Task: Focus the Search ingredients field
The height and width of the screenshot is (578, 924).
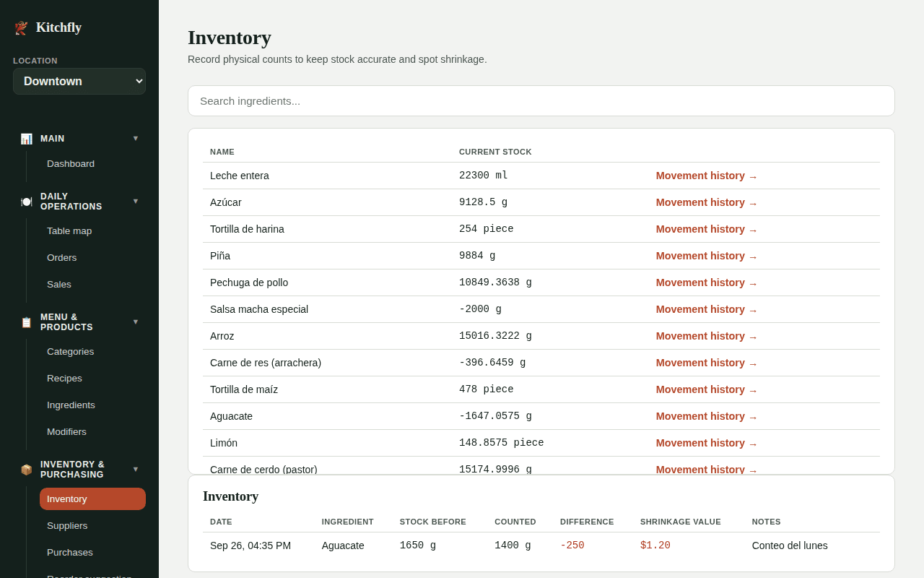Action: coord(541,101)
